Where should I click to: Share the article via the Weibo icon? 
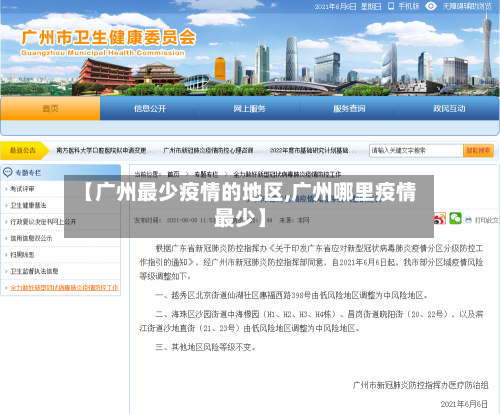pos(440,219)
